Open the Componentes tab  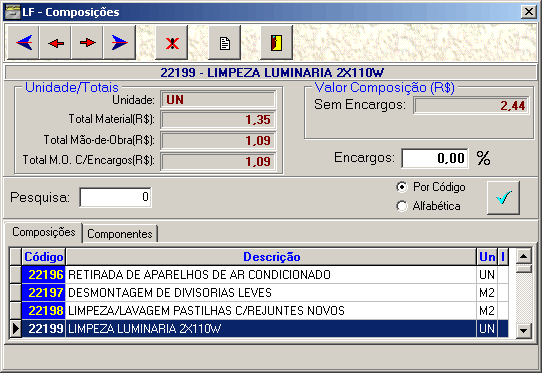point(120,234)
